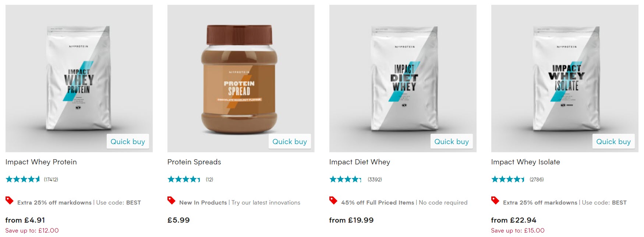Click the star rating for Impact Whey Protein
This screenshot has width=644, height=237.
(23, 180)
